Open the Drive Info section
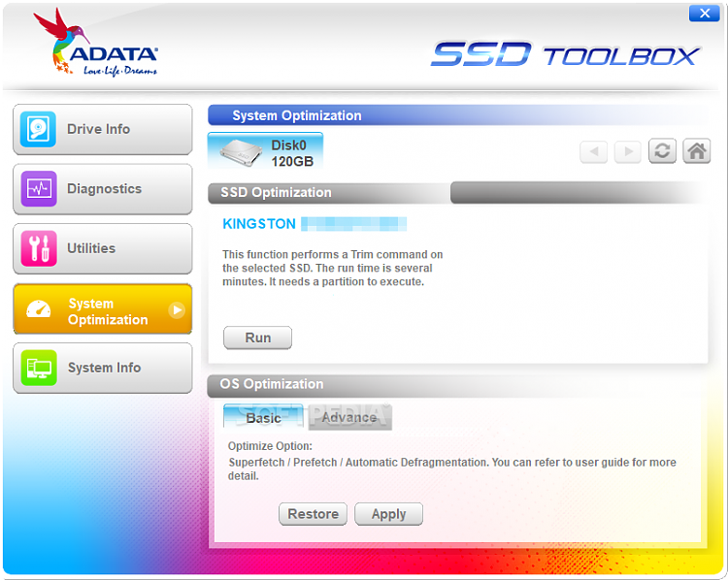This screenshot has width=728, height=580. [x=103, y=129]
